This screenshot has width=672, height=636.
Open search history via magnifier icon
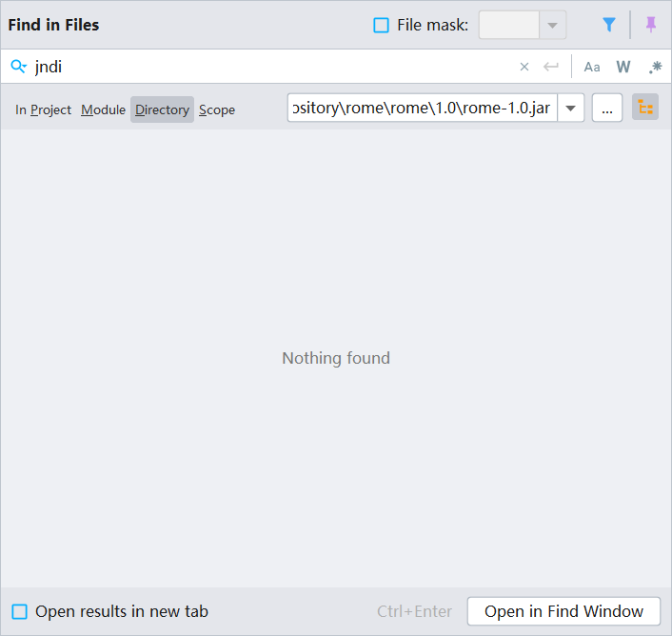click(x=18, y=67)
